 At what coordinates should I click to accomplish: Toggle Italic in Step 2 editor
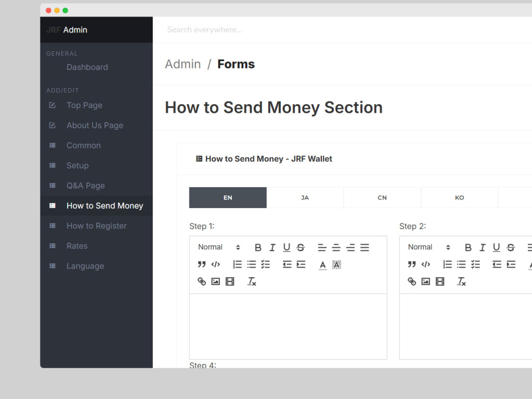pyautogui.click(x=482, y=247)
